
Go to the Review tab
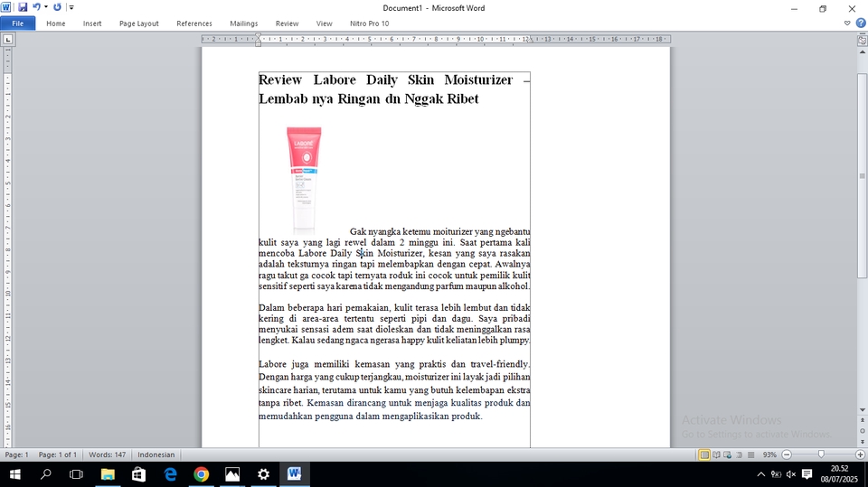tap(287, 23)
